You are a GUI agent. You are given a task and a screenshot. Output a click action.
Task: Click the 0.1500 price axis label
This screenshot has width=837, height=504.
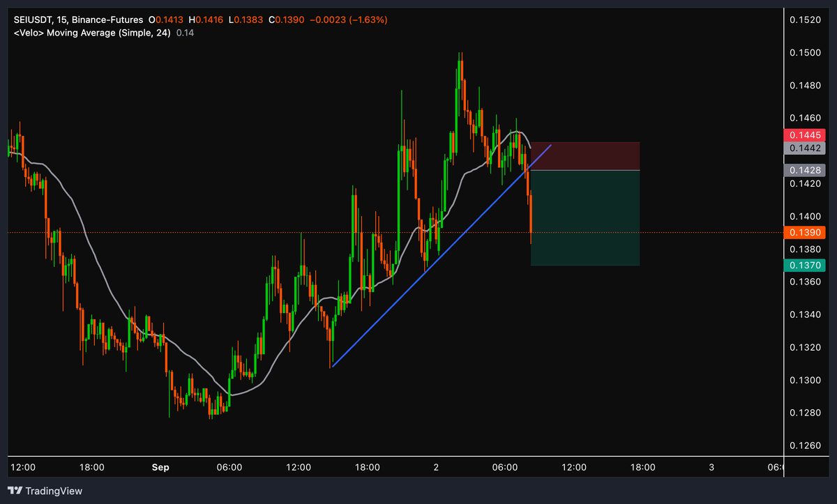click(x=805, y=53)
